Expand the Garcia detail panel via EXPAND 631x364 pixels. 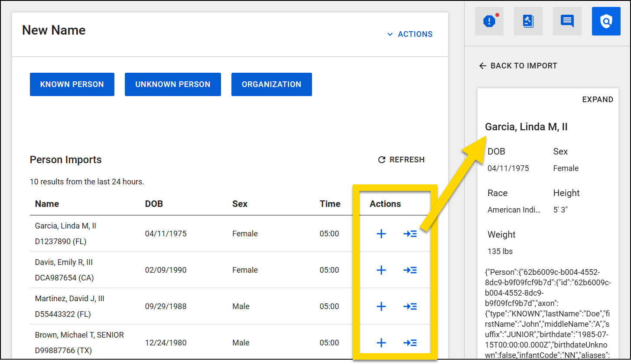coord(598,99)
